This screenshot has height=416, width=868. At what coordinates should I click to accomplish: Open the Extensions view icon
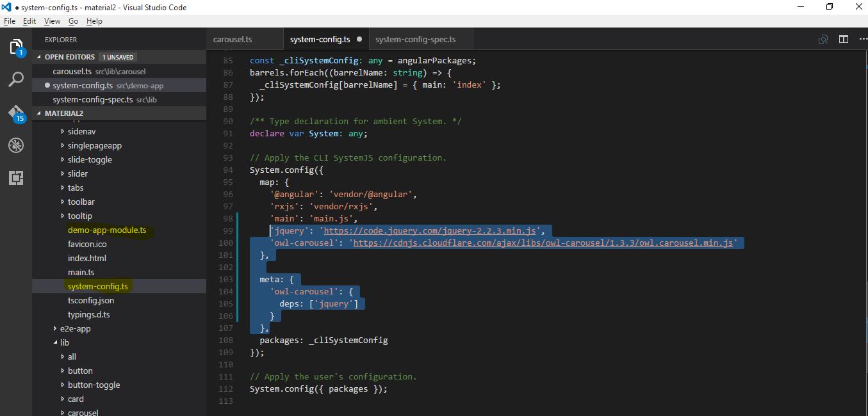click(16, 177)
